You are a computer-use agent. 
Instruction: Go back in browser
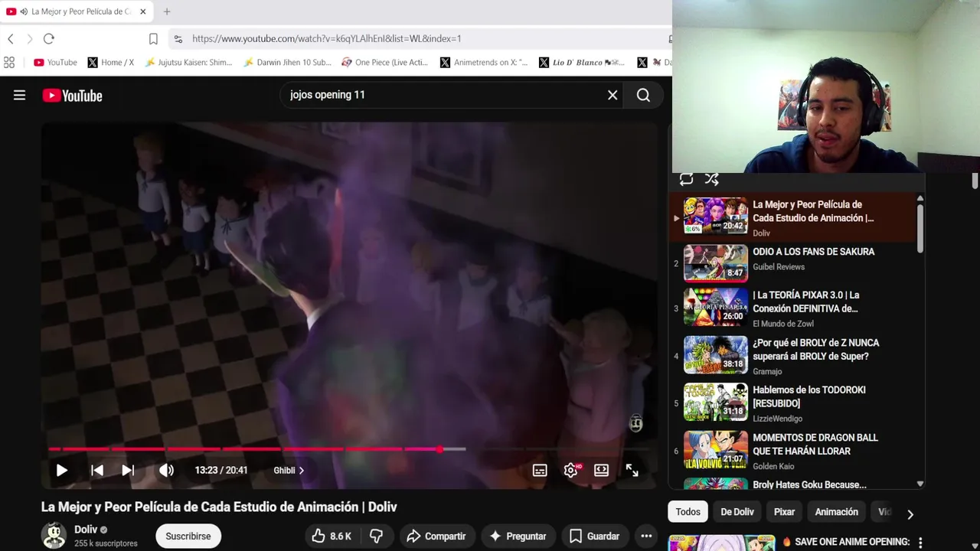click(x=11, y=38)
